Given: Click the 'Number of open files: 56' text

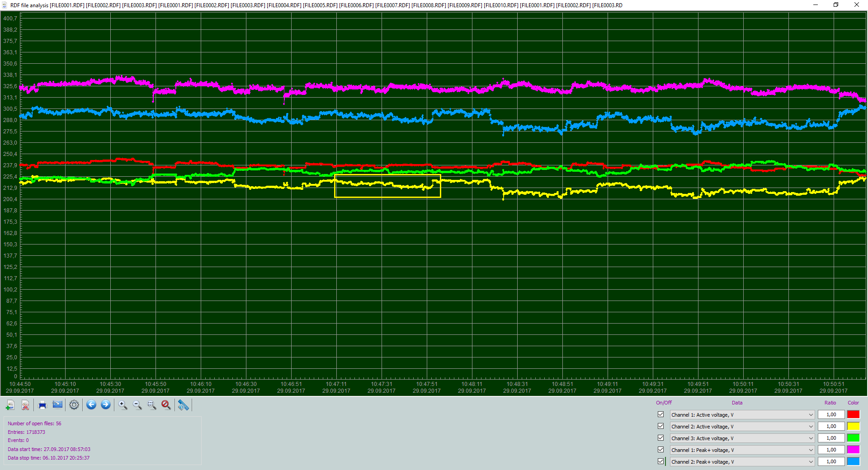Looking at the screenshot, I should pyautogui.click(x=34, y=423).
